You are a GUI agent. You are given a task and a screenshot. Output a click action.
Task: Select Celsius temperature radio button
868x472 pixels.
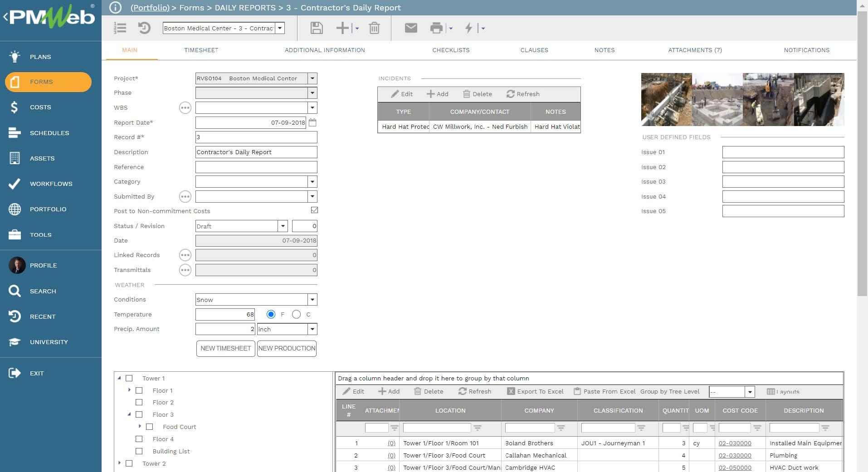coord(297,314)
